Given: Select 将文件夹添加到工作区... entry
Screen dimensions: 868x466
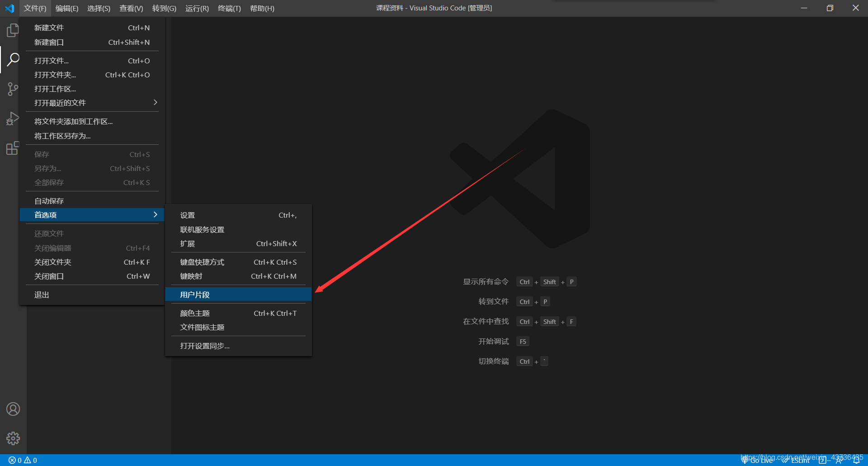Looking at the screenshot, I should 92,121.
